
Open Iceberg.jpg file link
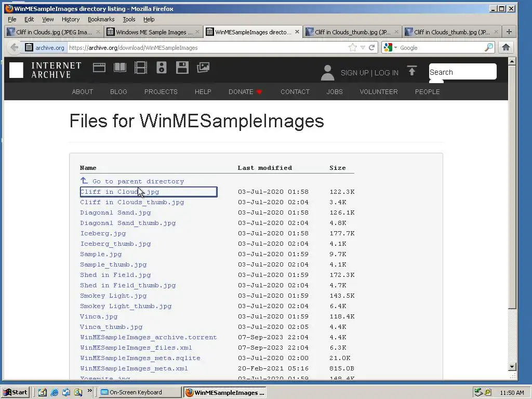pyautogui.click(x=103, y=233)
